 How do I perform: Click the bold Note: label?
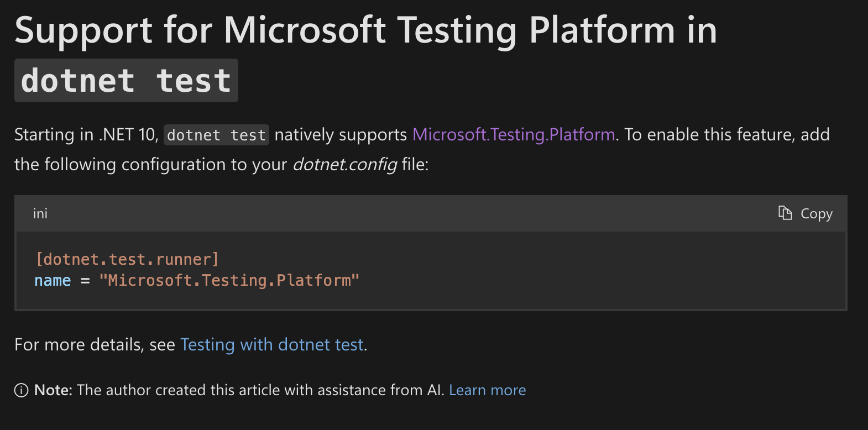click(x=53, y=390)
